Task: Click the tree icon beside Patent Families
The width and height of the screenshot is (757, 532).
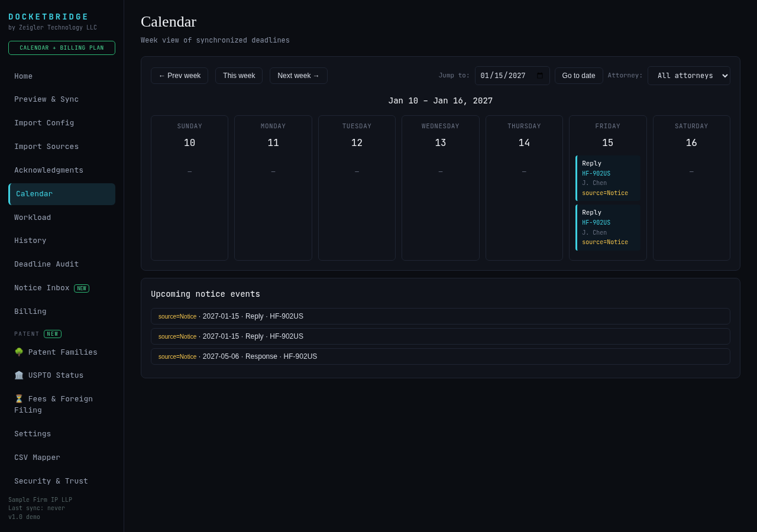Action: point(19,352)
